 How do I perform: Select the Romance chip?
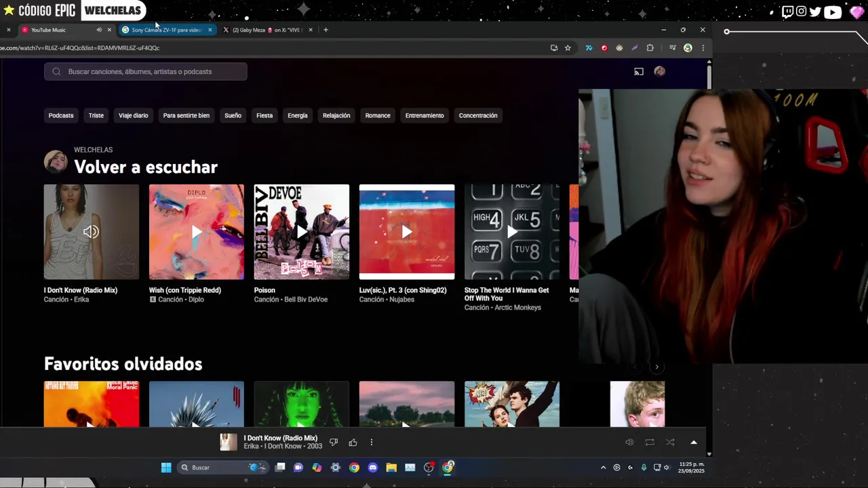pos(378,115)
